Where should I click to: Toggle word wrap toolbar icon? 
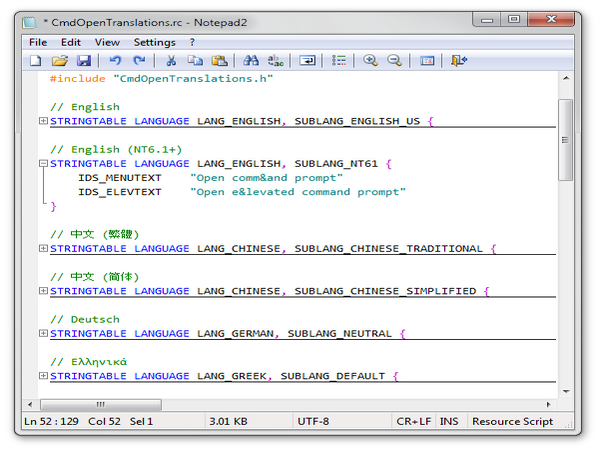click(307, 60)
